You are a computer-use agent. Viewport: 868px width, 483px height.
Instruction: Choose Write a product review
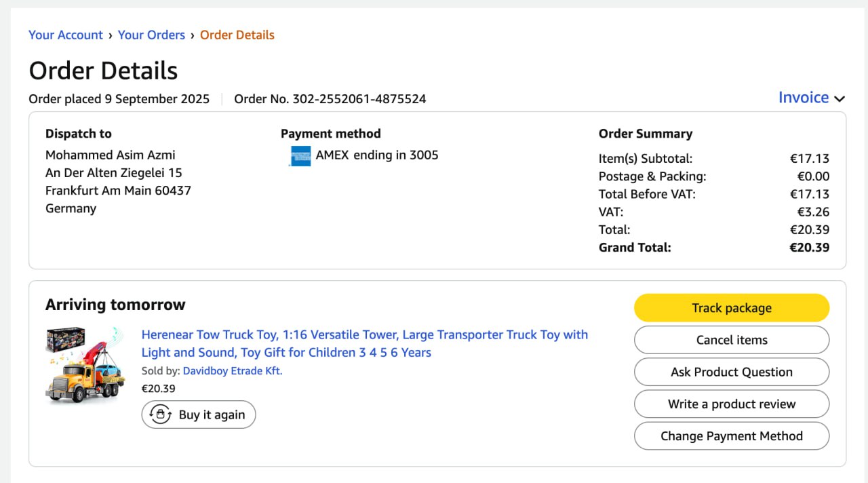[732, 404]
